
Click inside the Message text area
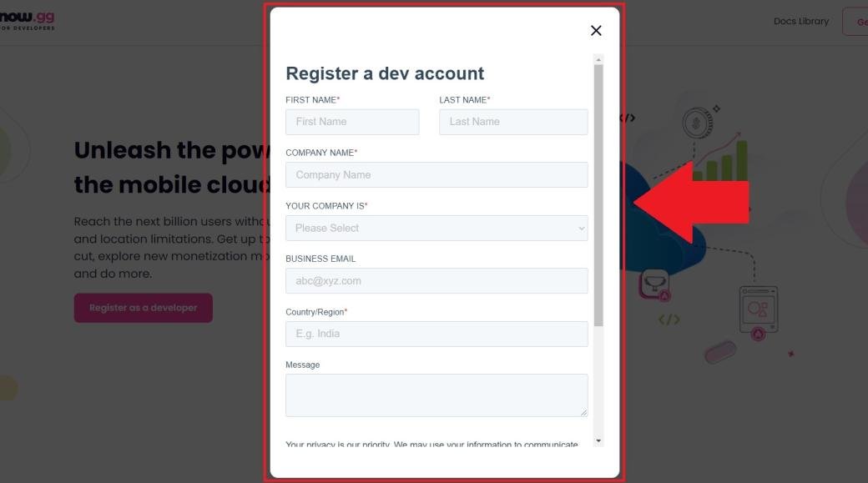click(x=437, y=395)
